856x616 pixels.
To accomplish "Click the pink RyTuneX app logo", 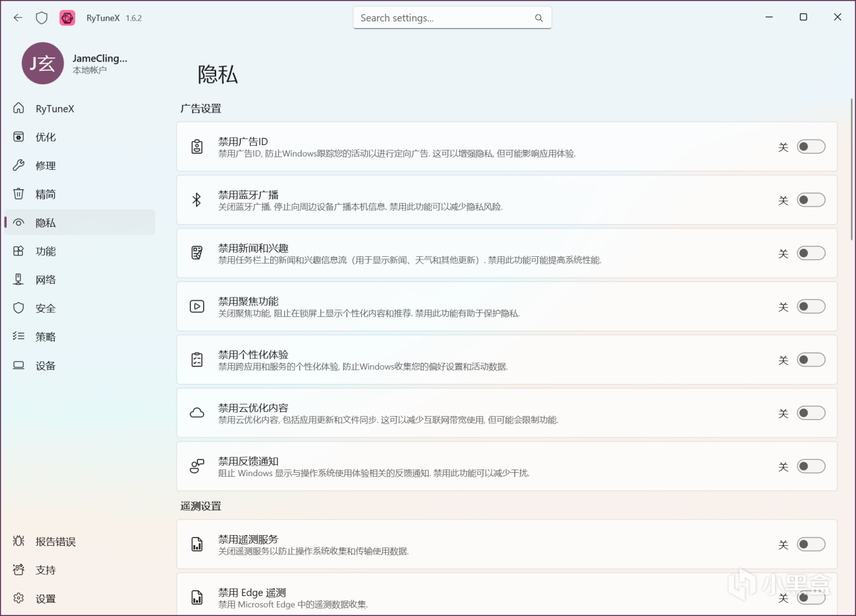I will [x=68, y=18].
